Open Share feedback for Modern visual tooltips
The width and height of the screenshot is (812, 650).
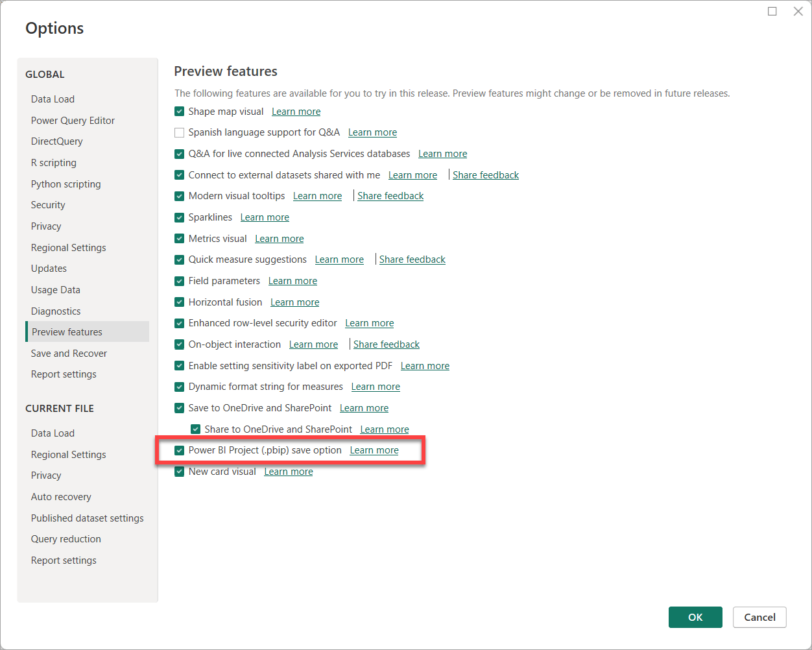pos(390,196)
